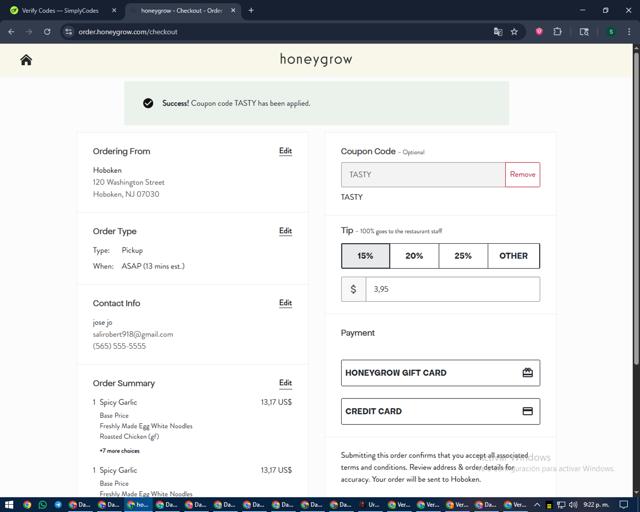Click card icon on Credit Card button
Screen dimensions: 640x512
(x=527, y=411)
